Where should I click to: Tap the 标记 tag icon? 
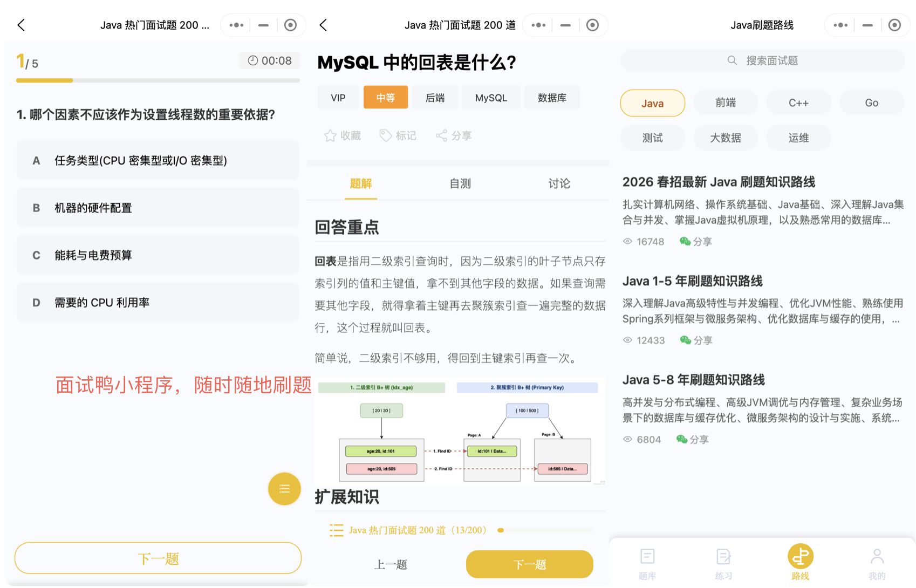point(385,135)
